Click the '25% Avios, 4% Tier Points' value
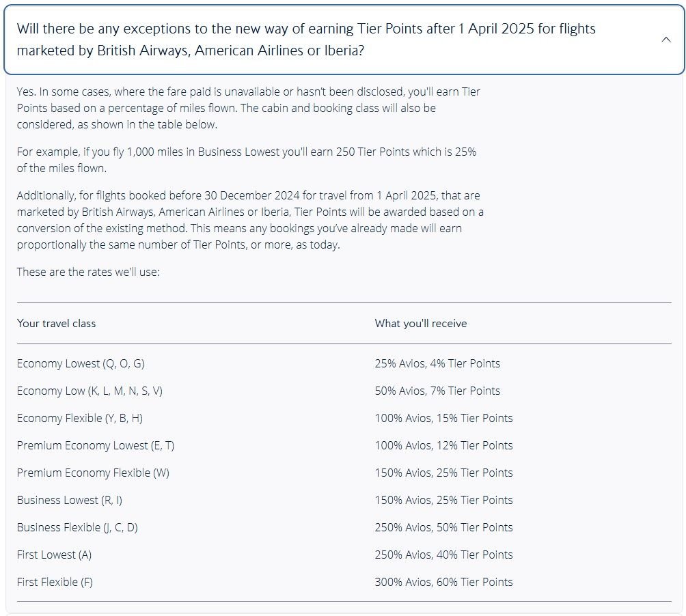 437,363
